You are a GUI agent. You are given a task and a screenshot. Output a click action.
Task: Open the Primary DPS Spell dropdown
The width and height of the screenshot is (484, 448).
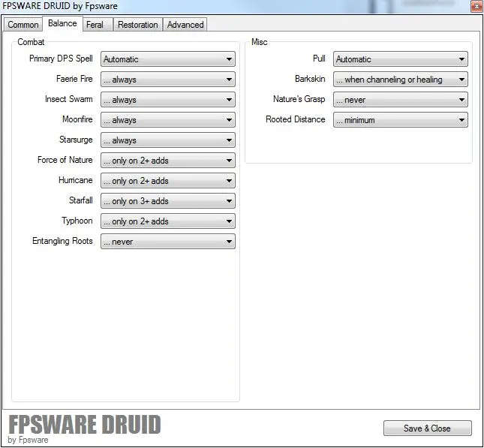coord(167,59)
